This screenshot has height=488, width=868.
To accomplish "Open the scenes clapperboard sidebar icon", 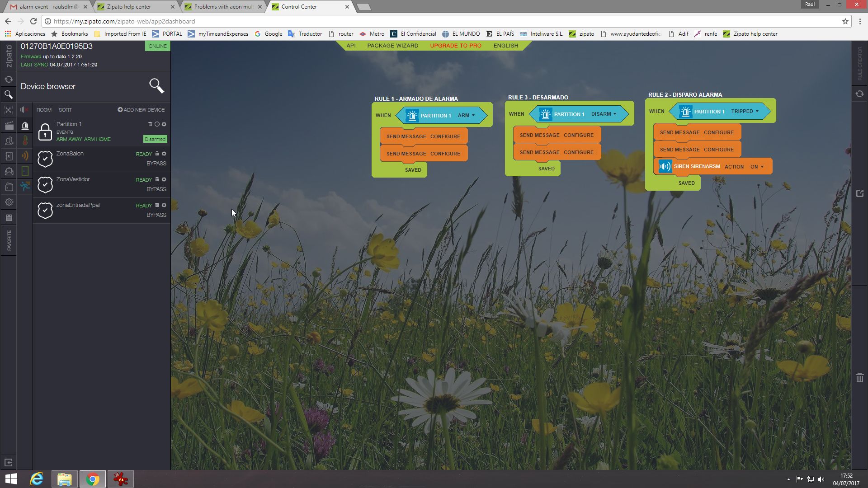I will (x=9, y=126).
